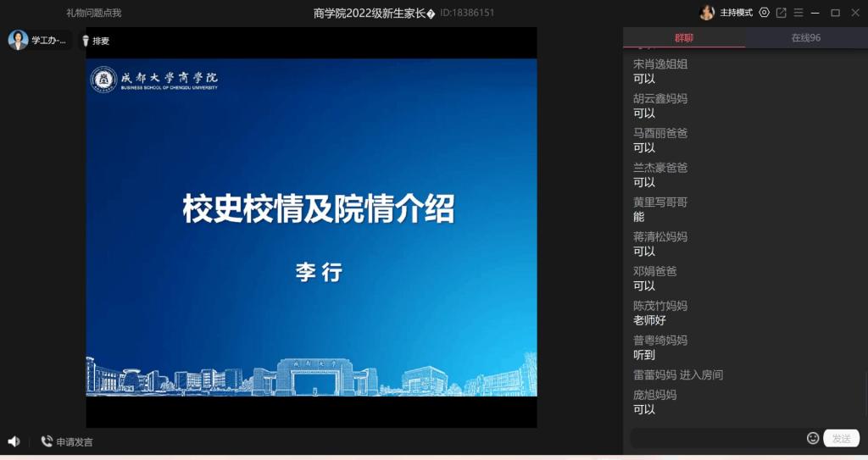The image size is (868, 460).
Task: Switch to the 群聊 tab
Action: 684,37
